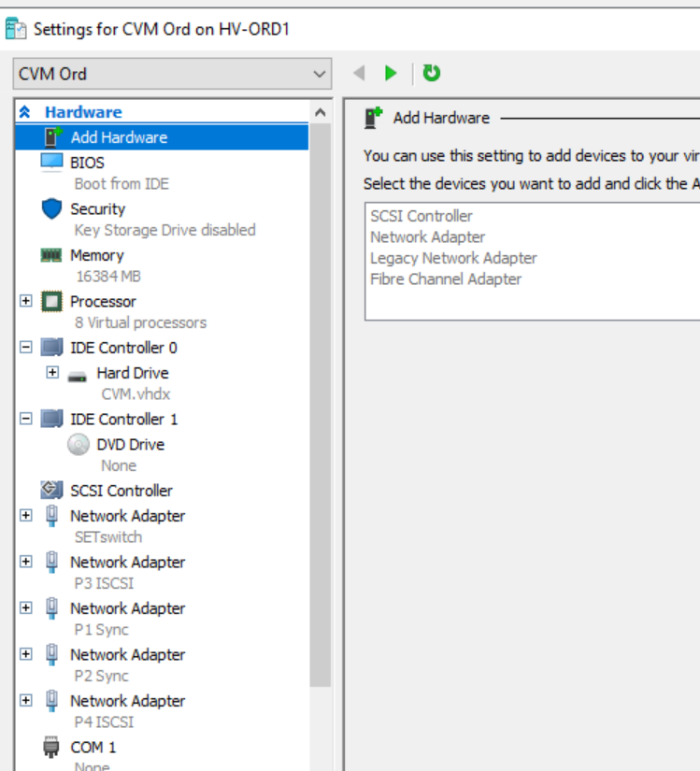The width and height of the screenshot is (700, 771).
Task: Click the Add Hardware icon in tree
Action: (x=52, y=137)
